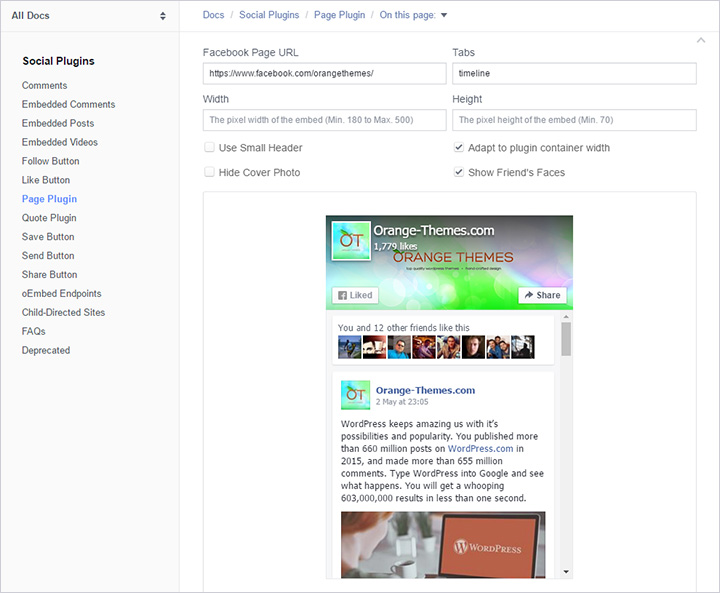Click fifth friend face thumbnail
The image size is (720, 593).
click(449, 347)
